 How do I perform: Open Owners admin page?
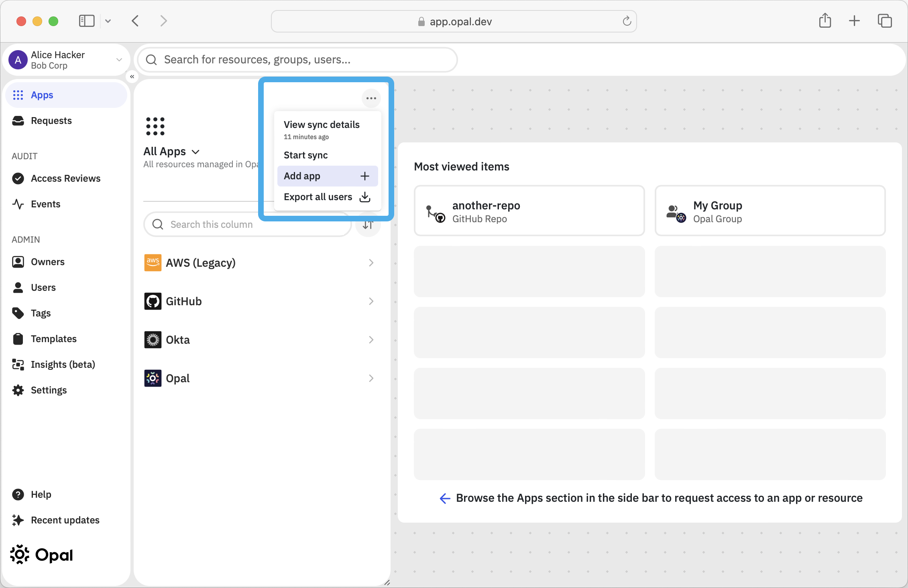coord(66,262)
